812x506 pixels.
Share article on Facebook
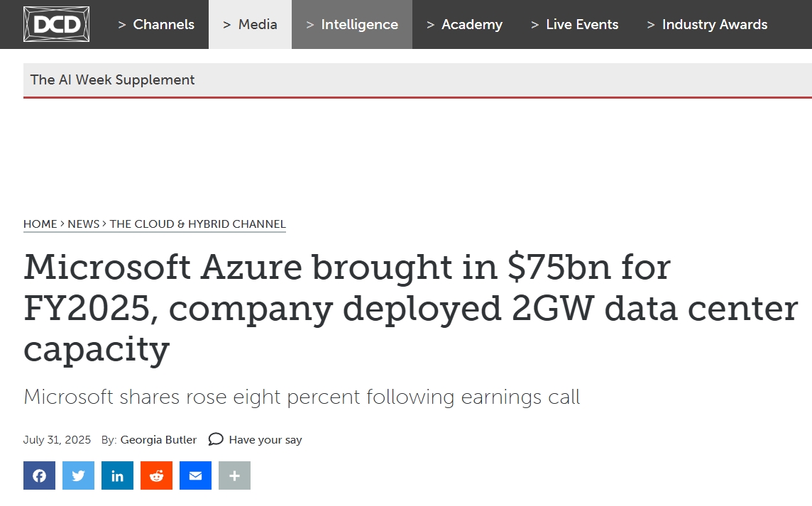[x=39, y=475]
